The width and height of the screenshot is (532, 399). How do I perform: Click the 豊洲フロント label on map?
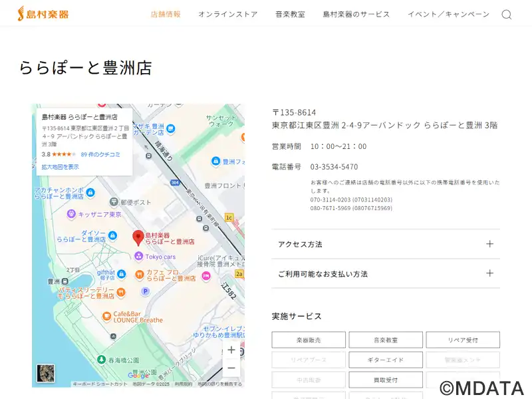(223, 186)
